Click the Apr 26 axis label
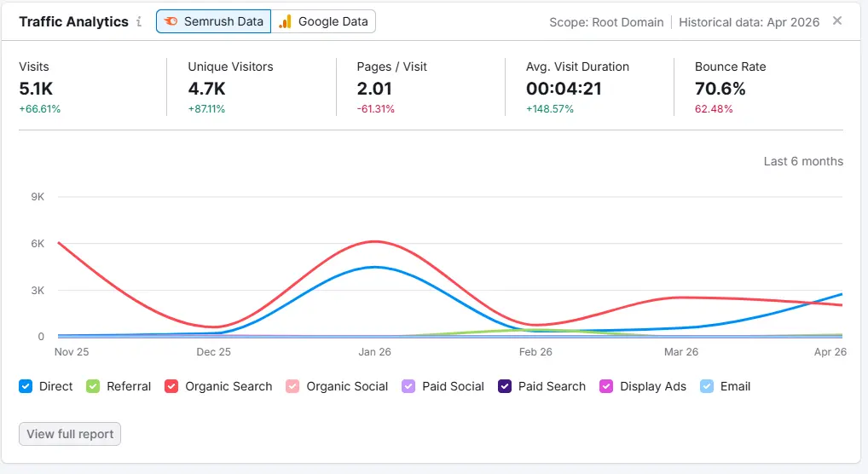Viewport: 868px width, 474px height. (830, 351)
